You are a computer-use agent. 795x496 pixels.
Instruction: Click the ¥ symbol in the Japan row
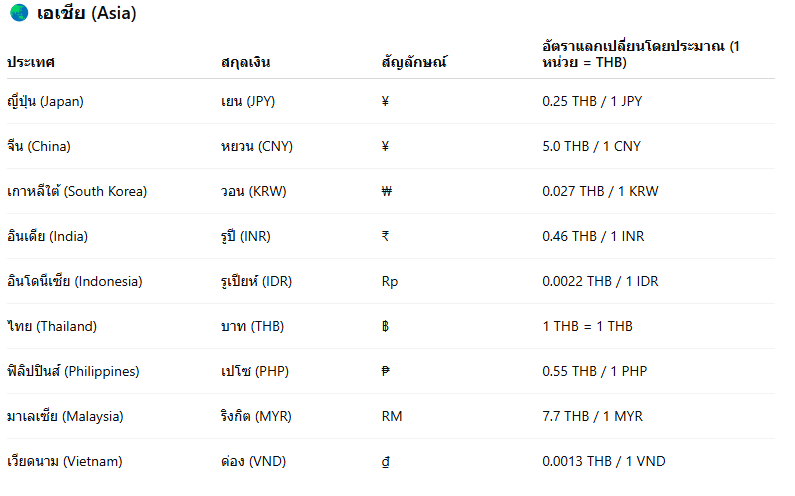386,102
